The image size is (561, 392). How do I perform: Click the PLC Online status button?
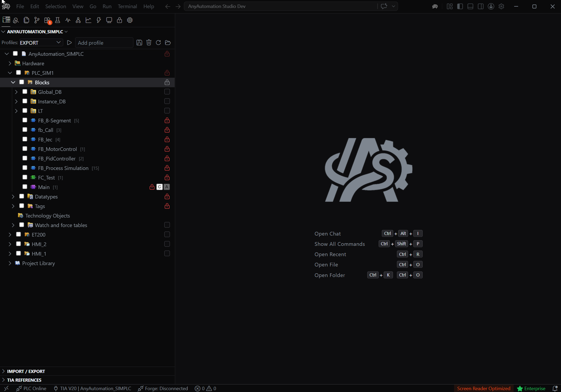[x=31, y=388]
